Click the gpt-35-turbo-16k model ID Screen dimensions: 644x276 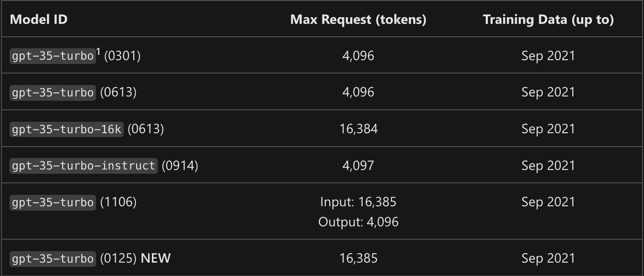66,129
